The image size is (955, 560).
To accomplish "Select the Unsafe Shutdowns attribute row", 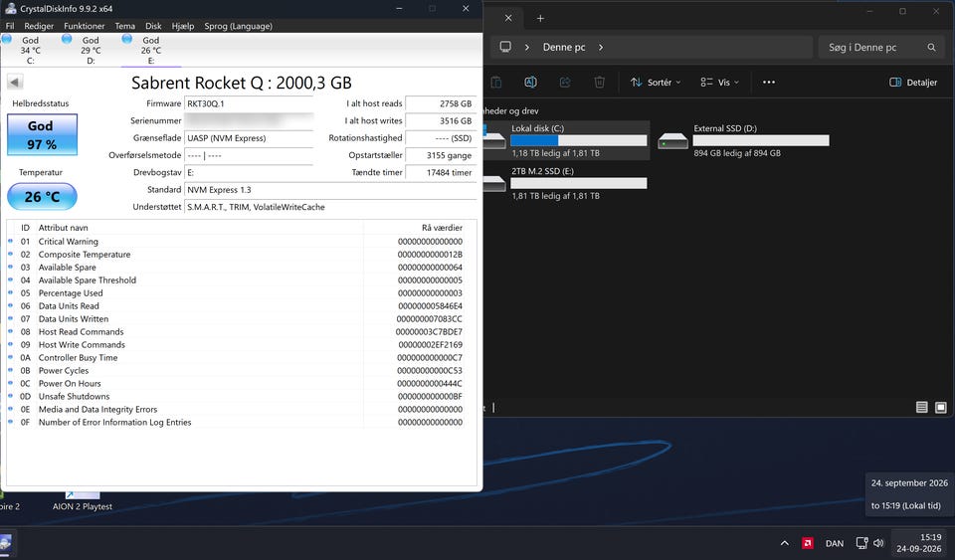I will click(236, 396).
